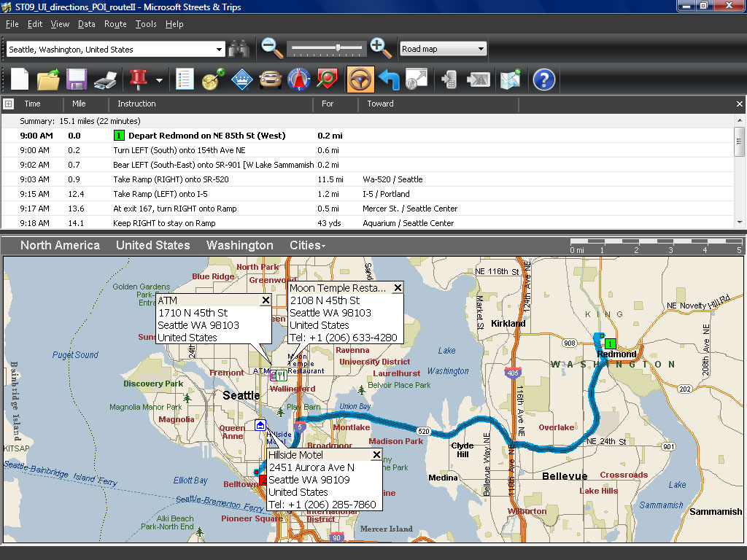Image resolution: width=747 pixels, height=560 pixels.
Task: Open the Road map style dropdown
Action: pyautogui.click(x=443, y=49)
